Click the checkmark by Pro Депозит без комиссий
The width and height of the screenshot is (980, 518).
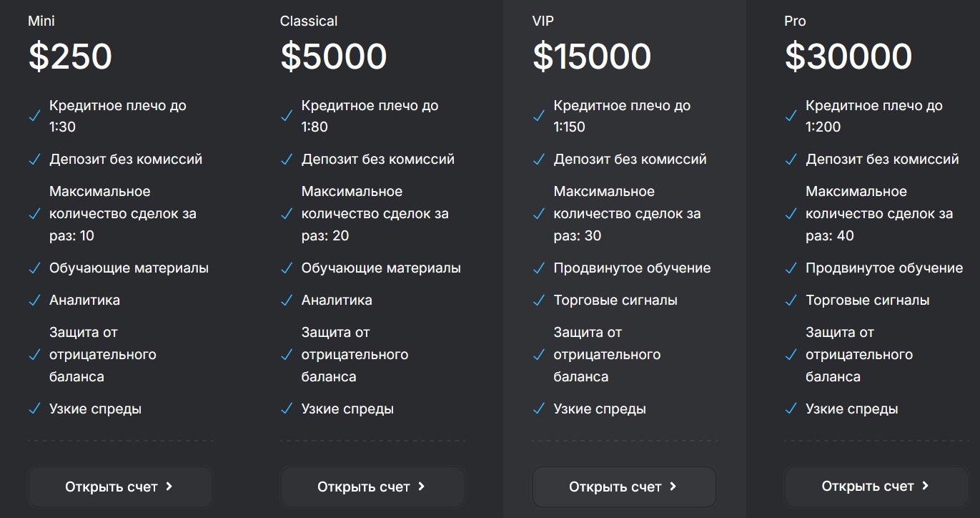[791, 160]
